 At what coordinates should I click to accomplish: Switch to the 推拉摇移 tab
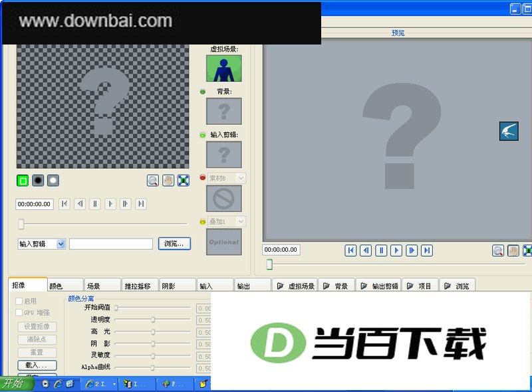140,286
